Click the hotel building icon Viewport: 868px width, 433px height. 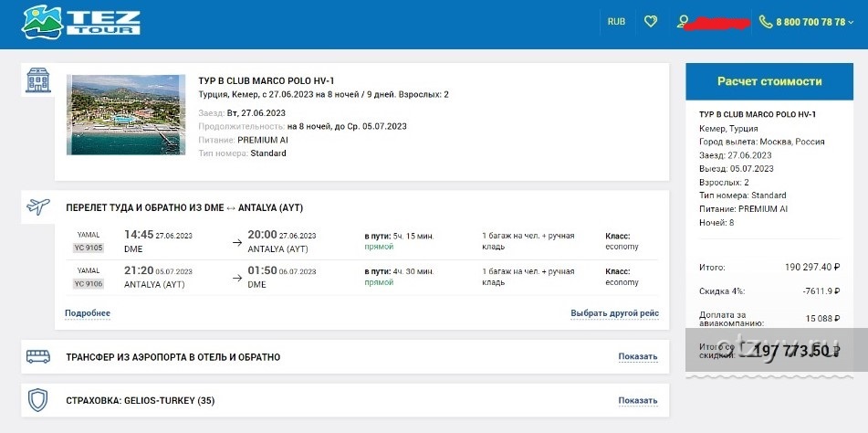point(37,80)
